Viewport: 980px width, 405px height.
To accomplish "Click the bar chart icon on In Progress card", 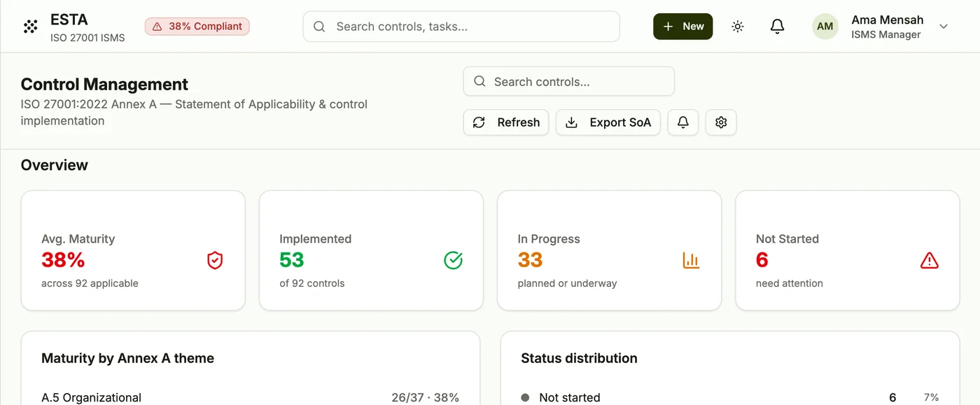I will coord(692,261).
